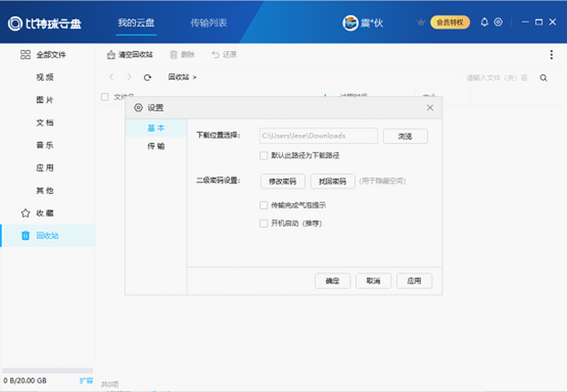The image size is (567, 392).
Task: Open the three-dot more options menu
Action: coord(551,55)
